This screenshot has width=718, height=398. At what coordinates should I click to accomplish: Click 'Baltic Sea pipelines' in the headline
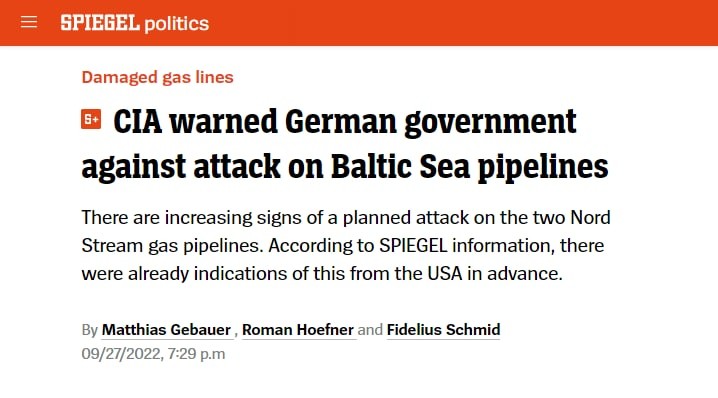click(469, 167)
